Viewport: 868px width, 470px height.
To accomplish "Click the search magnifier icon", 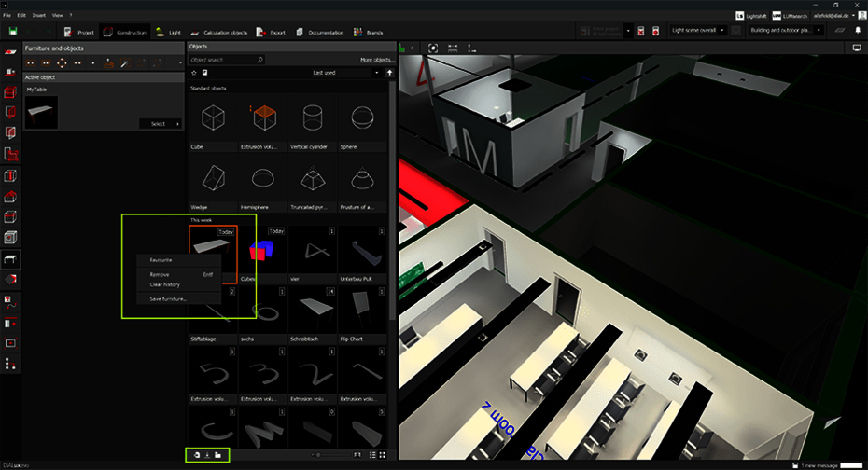I will pos(259,60).
